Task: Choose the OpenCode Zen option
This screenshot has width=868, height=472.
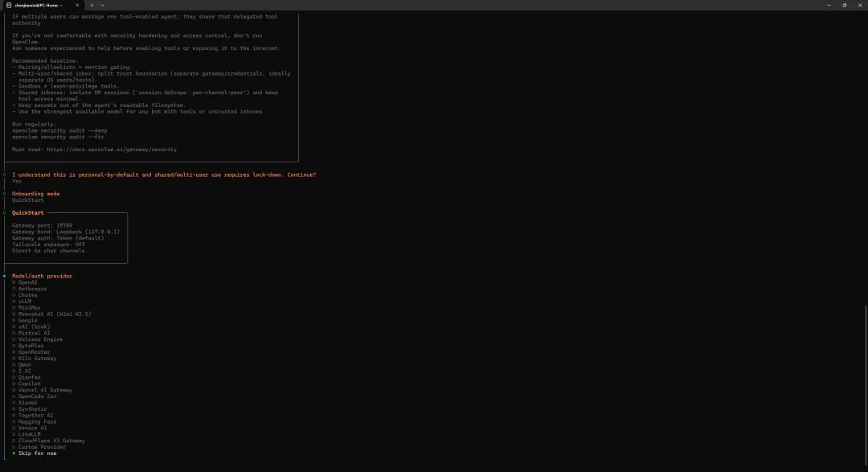Action: (x=35, y=396)
